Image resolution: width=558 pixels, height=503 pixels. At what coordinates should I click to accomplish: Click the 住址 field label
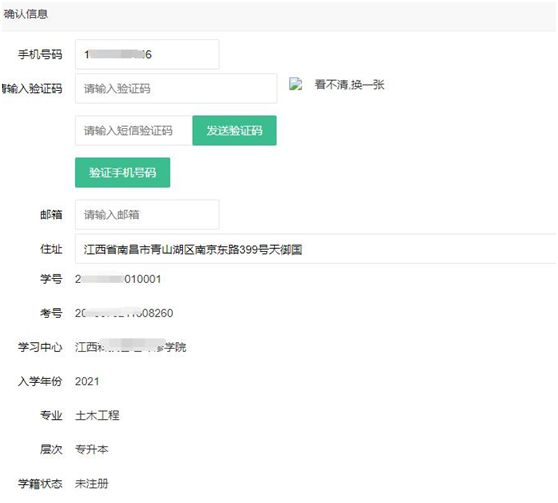(51, 249)
